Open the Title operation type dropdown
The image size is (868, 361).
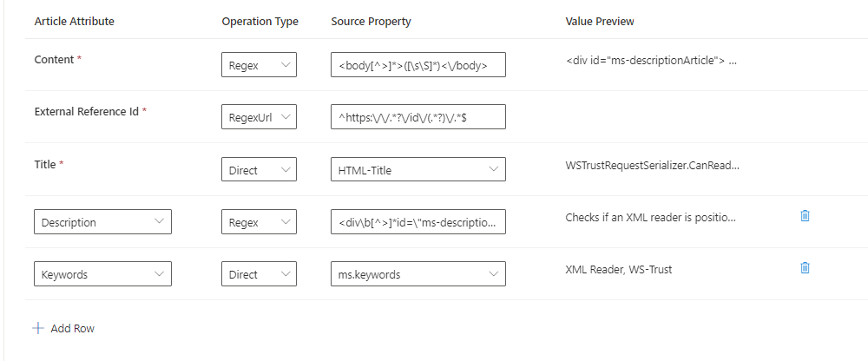pyautogui.click(x=259, y=170)
